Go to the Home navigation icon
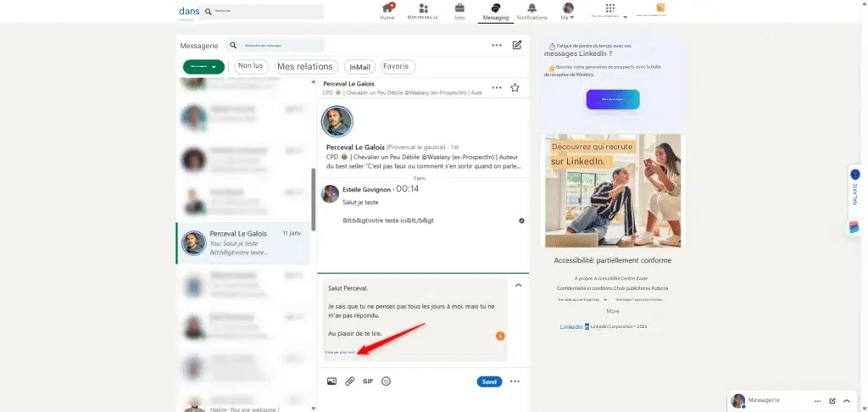This screenshot has height=412, width=868. pyautogui.click(x=387, y=11)
